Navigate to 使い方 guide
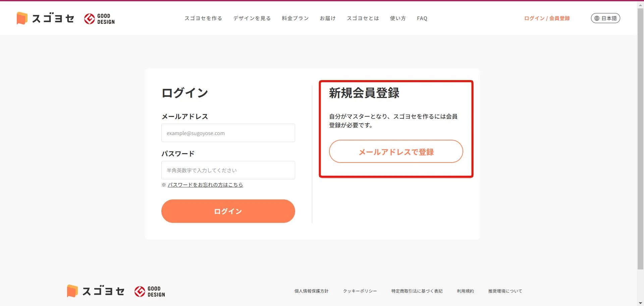The image size is (644, 306). point(398,18)
